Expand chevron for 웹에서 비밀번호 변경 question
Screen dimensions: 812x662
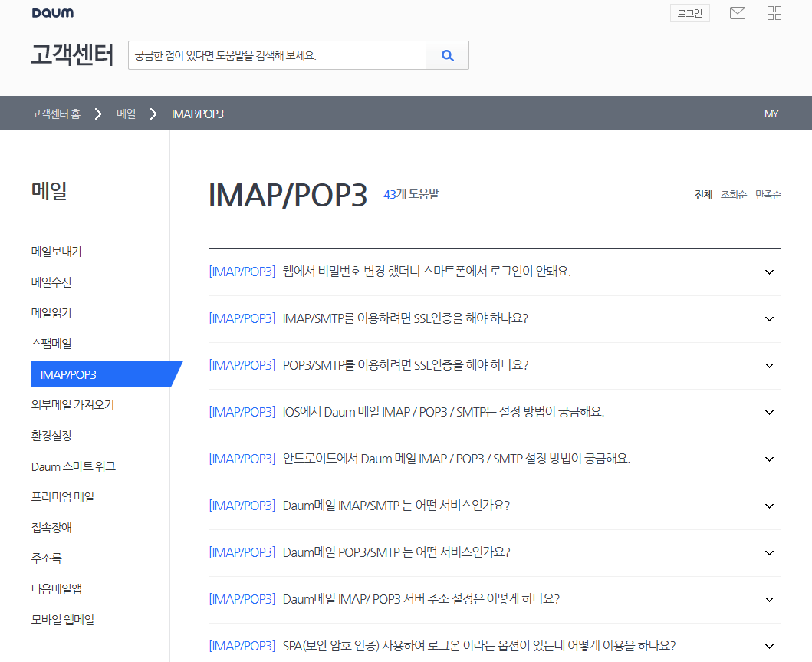[770, 272]
